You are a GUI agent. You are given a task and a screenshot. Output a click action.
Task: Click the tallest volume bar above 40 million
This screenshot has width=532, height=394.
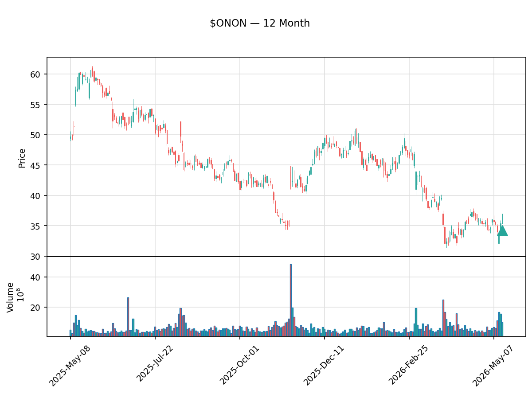click(x=291, y=300)
